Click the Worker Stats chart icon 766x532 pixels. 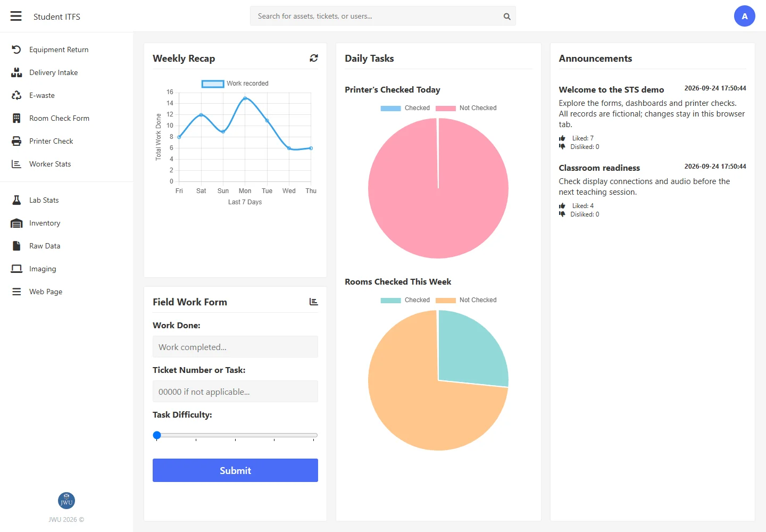point(16,164)
